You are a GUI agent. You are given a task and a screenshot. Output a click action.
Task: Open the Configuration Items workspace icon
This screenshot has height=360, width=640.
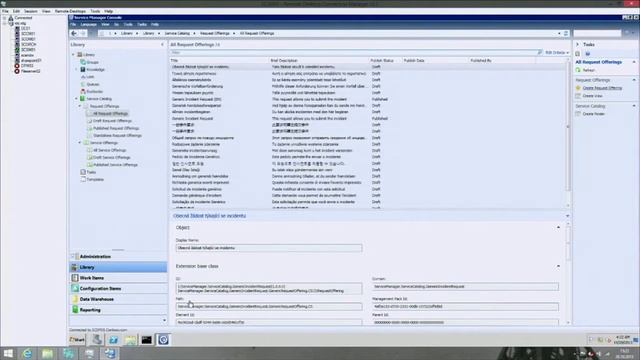tap(75, 289)
